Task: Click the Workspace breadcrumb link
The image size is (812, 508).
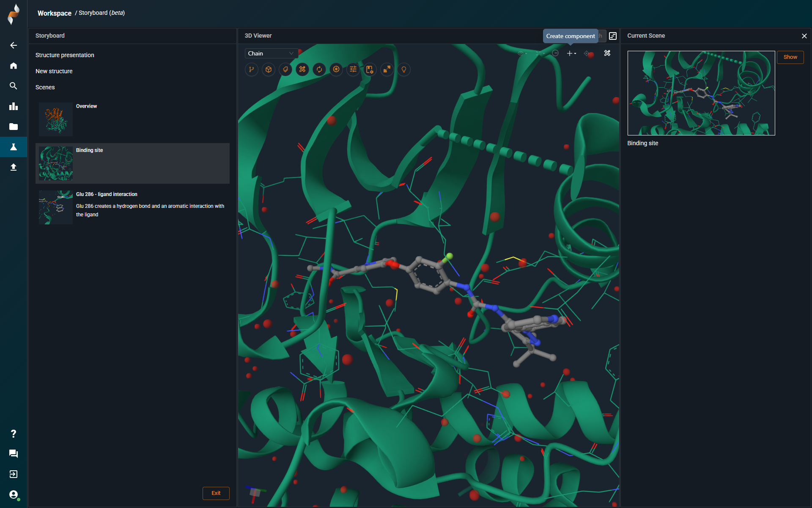Action: (55, 13)
